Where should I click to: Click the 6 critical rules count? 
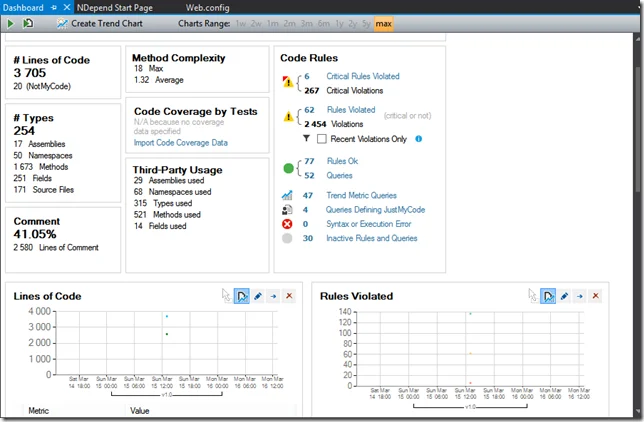click(x=307, y=76)
